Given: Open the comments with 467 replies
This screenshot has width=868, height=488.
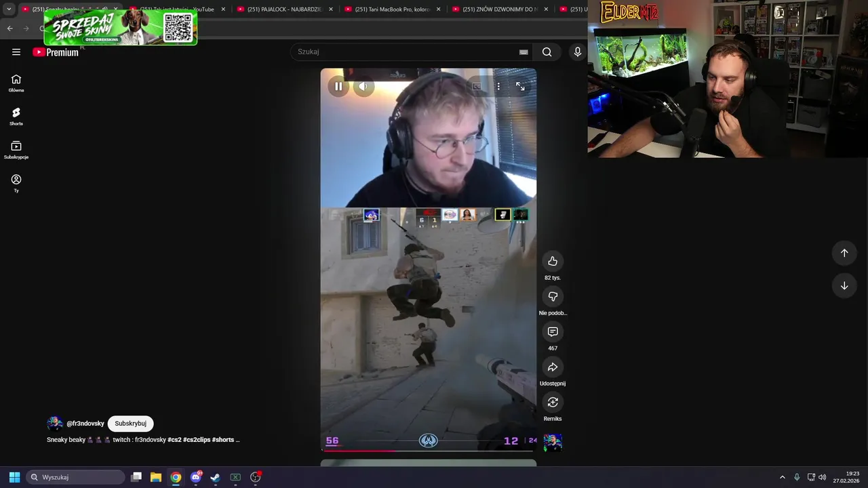Looking at the screenshot, I should 553,332.
